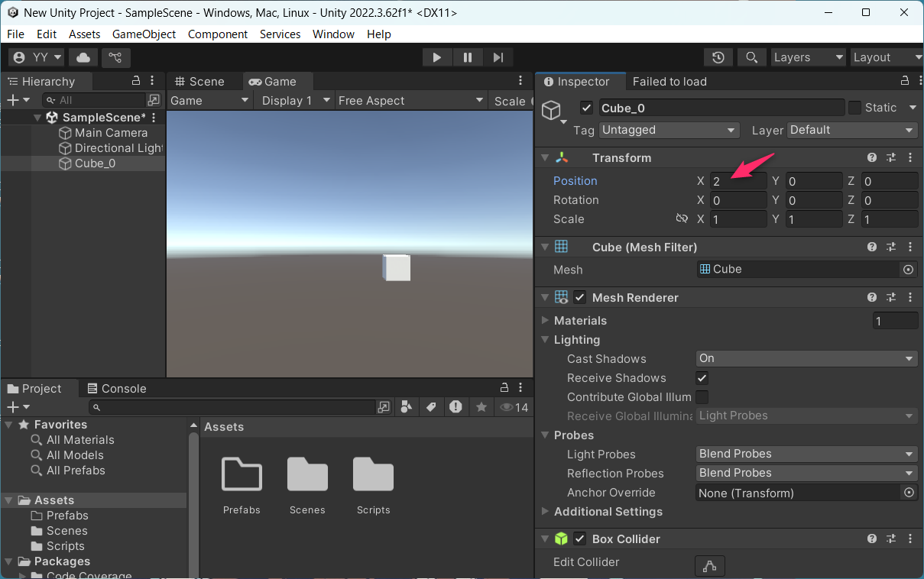Open the Cast Shadows dropdown
The width and height of the screenshot is (924, 579).
click(806, 358)
